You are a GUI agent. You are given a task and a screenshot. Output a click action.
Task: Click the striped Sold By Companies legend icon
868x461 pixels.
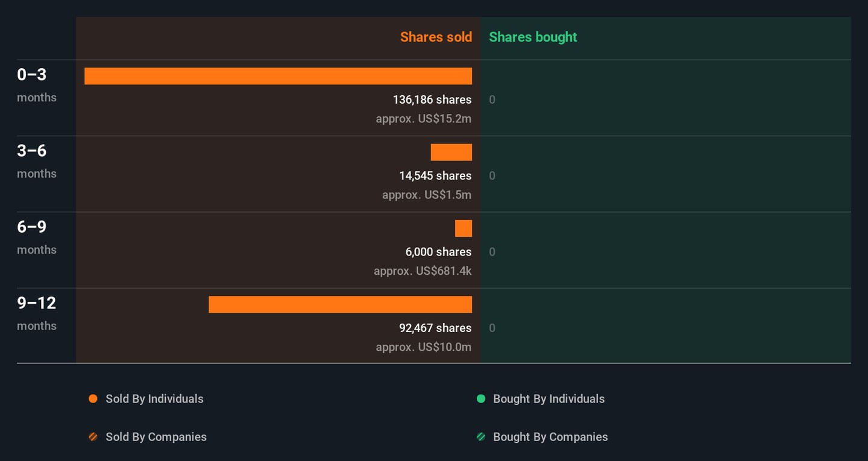click(x=93, y=437)
